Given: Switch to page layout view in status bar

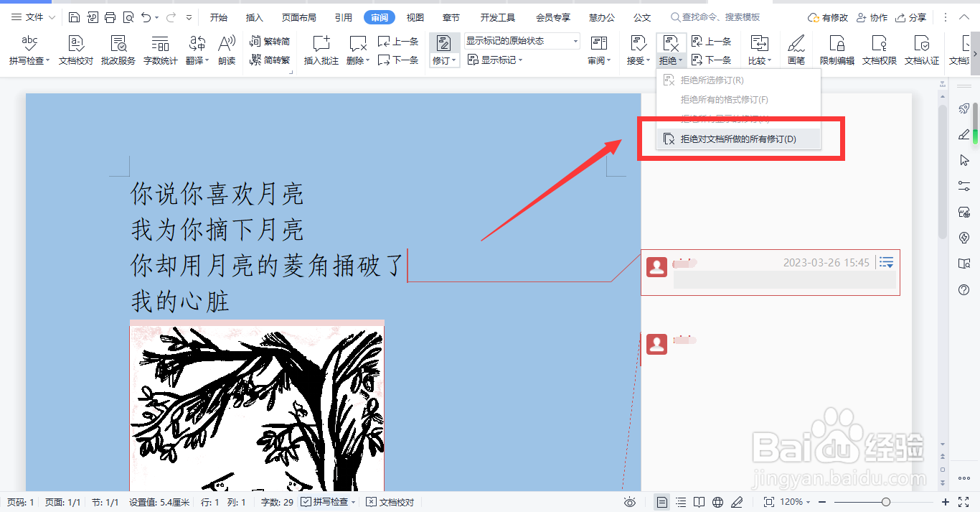Looking at the screenshot, I should pyautogui.click(x=662, y=502).
